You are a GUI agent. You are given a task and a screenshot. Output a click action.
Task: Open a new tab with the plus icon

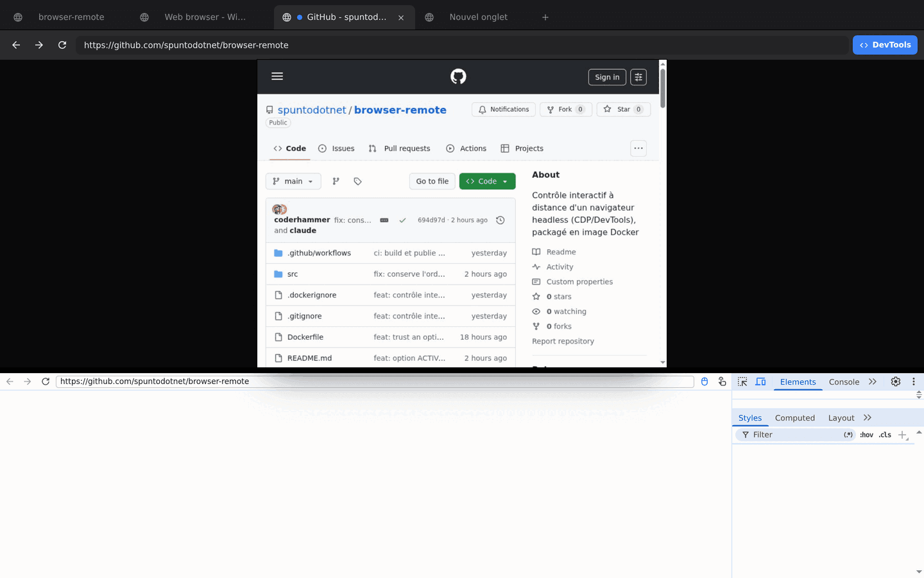coord(545,17)
